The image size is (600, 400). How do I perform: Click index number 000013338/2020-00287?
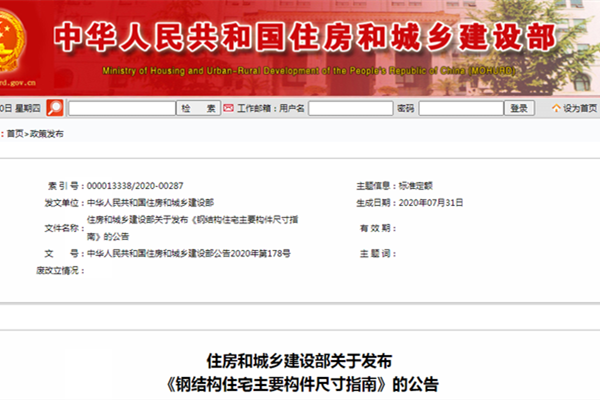(135, 186)
